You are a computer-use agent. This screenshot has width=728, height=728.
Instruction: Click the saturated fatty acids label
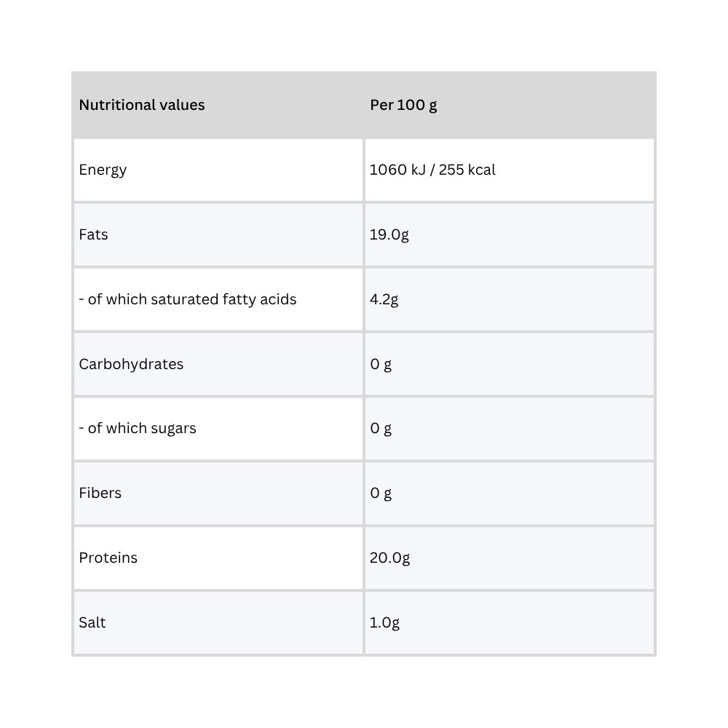tap(188, 299)
